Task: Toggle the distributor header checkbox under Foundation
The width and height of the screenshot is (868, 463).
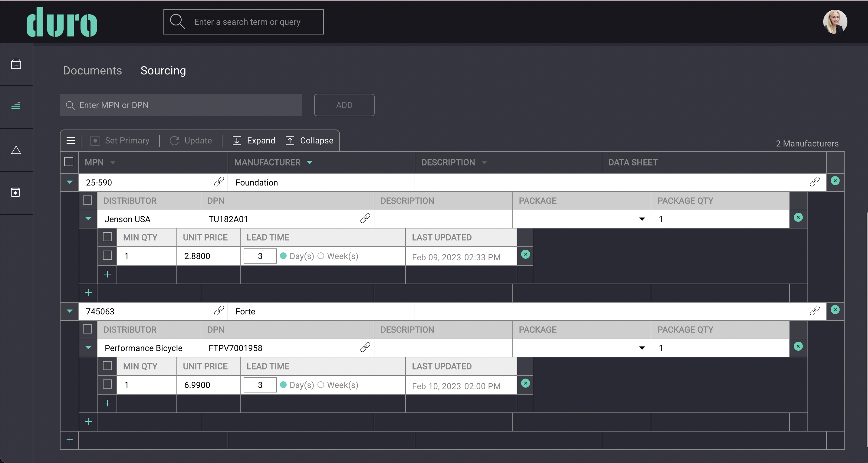Action: (x=87, y=200)
